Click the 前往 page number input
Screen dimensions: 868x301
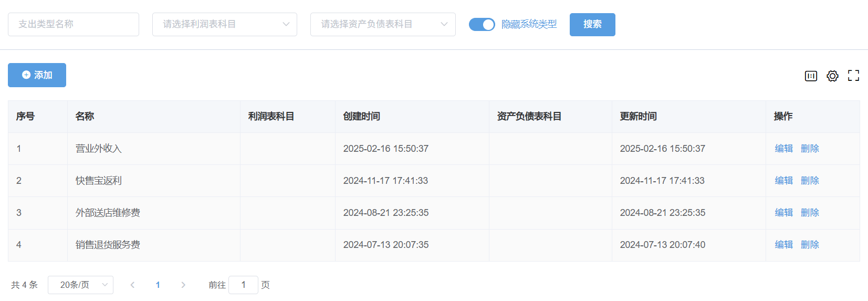[243, 285]
